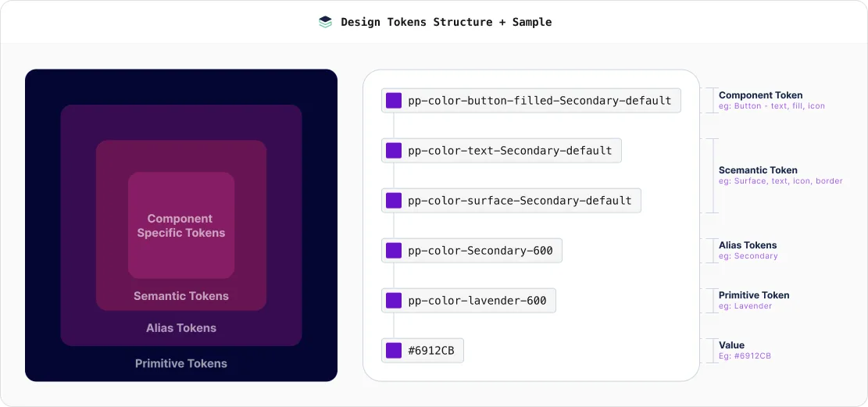The width and height of the screenshot is (868, 407).
Task: Select the purple swatch beside pp-color-lavender-600
Action: tap(394, 301)
